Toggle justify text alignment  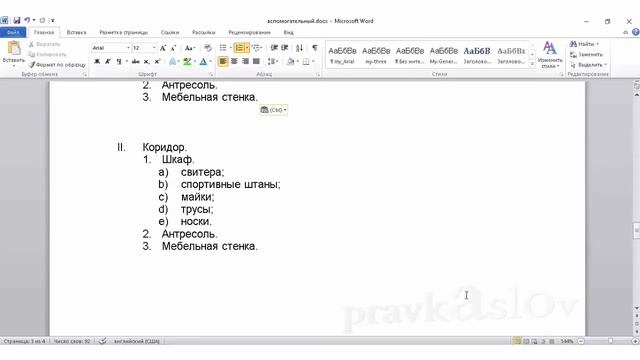(x=256, y=62)
